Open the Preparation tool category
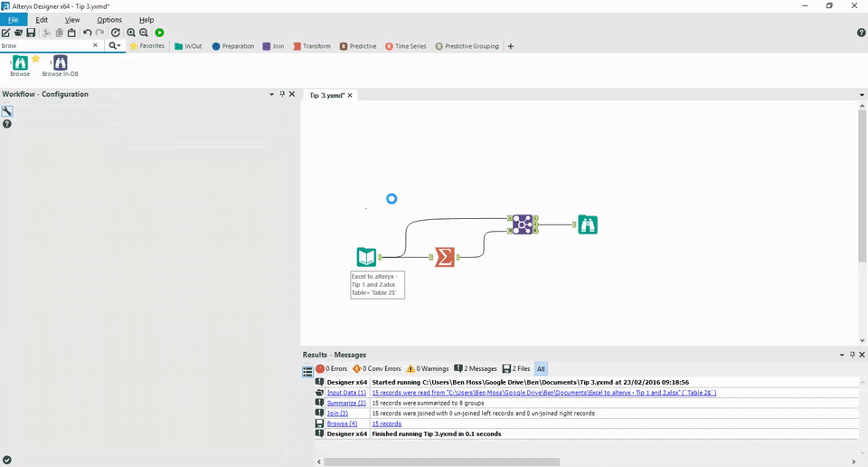 [x=233, y=46]
